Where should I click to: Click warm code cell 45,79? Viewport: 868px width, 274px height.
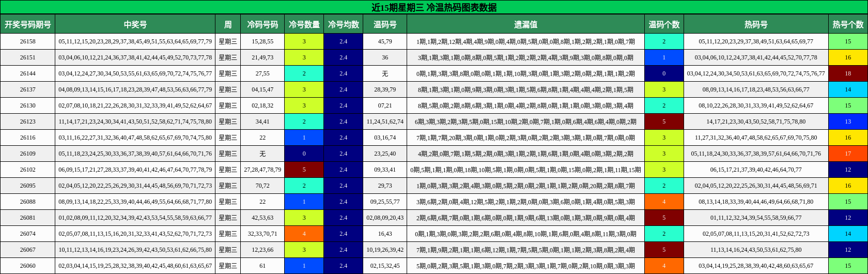(x=385, y=41)
